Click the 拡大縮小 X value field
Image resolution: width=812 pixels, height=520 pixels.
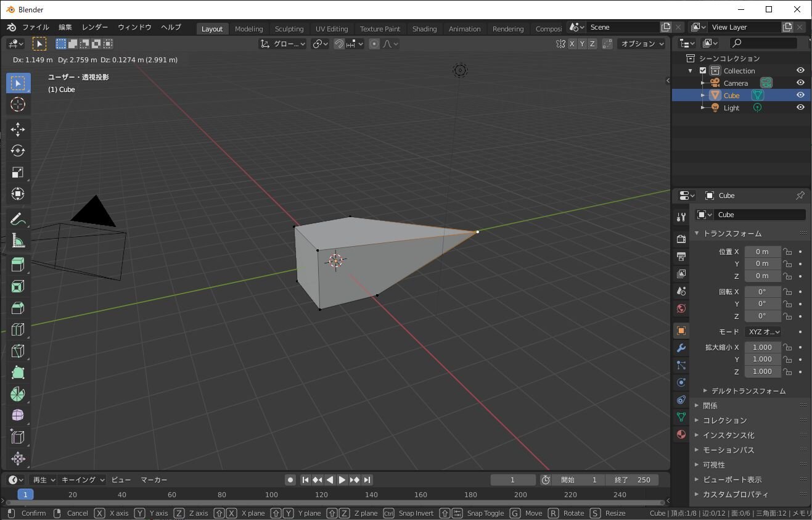763,347
